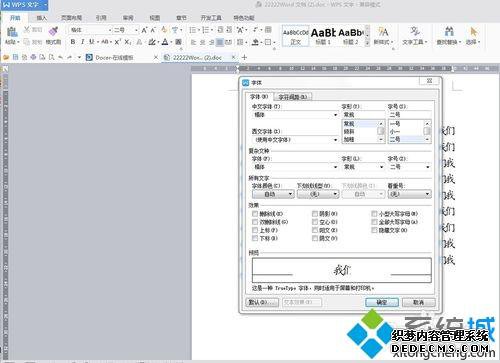Screen dimensions: 500x363
Task: Open the New Style tool
Action: tap(383, 35)
